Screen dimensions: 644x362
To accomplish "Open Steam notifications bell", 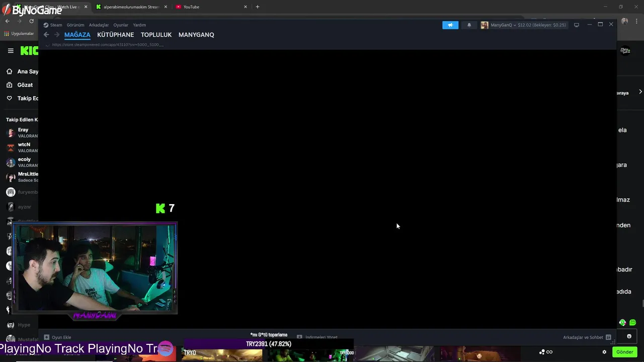I will (x=469, y=25).
